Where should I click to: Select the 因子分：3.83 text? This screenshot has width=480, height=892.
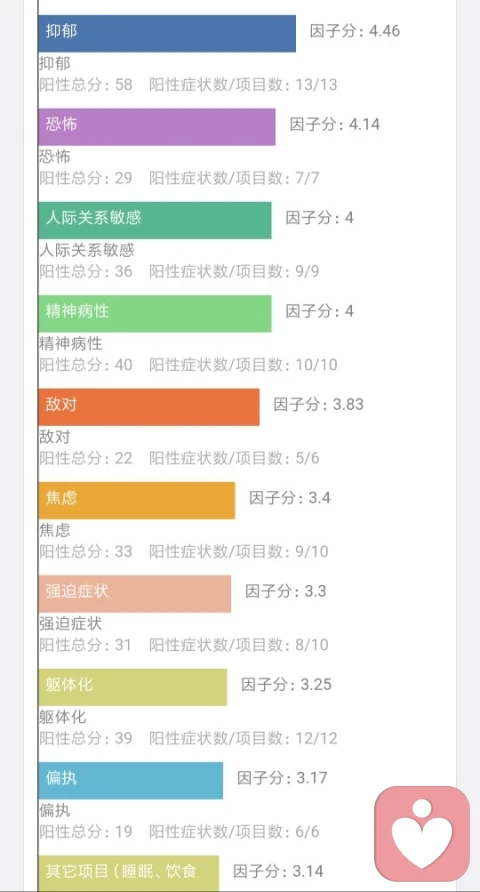click(318, 404)
